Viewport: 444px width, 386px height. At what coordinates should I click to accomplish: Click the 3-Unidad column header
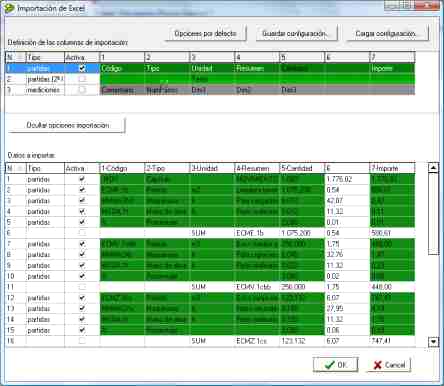pyautogui.click(x=212, y=168)
